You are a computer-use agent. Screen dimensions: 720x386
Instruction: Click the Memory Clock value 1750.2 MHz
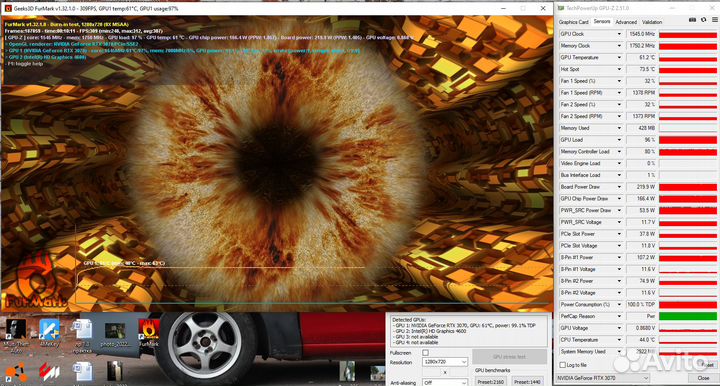pos(642,46)
